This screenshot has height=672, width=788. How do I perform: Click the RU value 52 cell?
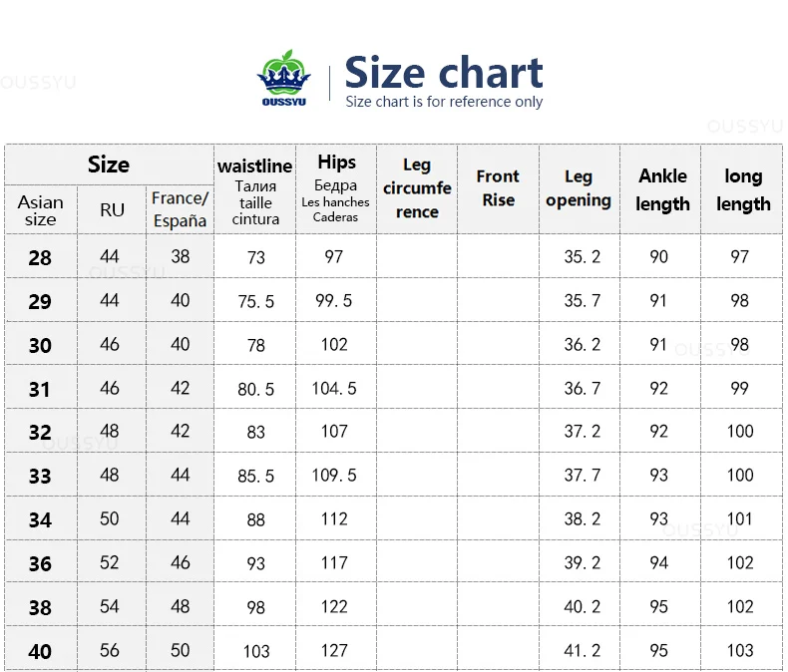coord(109,562)
